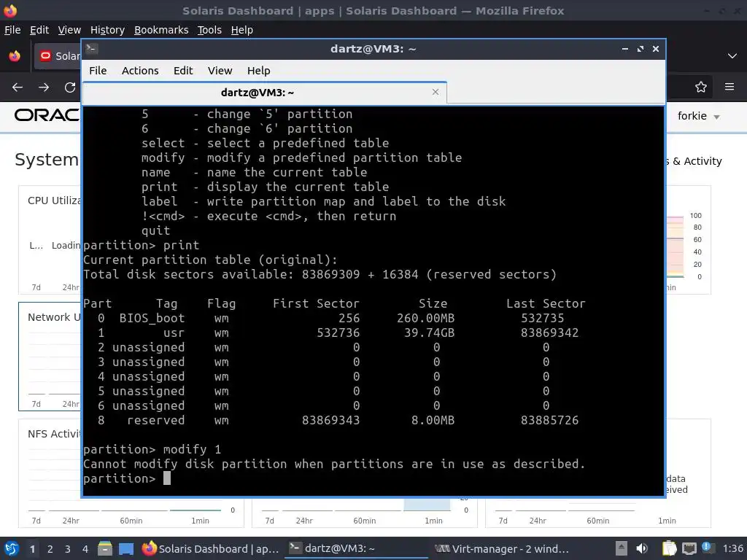
Task: Open the file manager taskbar icon
Action: (x=105, y=548)
